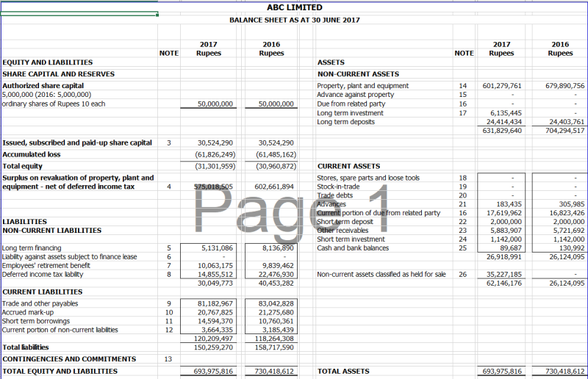The height and width of the screenshot is (379, 588).
Task: Select the value 62,146,176
Action: click(x=504, y=283)
